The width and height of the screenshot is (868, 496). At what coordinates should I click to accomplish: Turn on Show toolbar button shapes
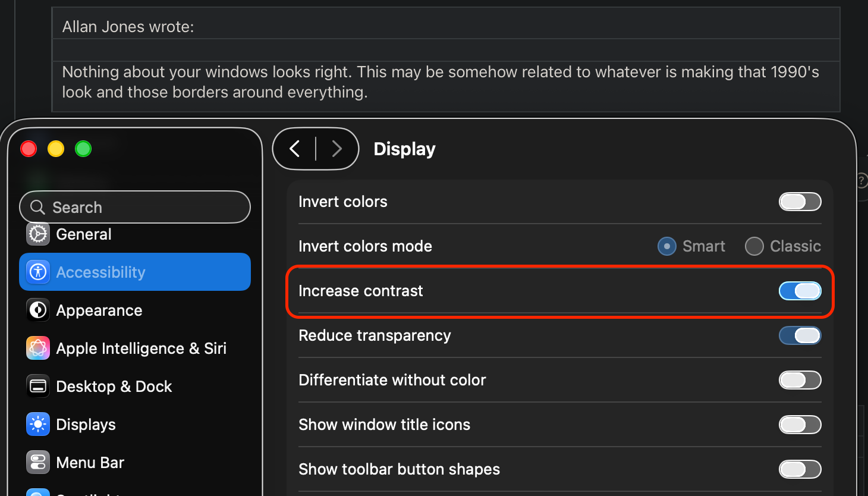coord(800,469)
